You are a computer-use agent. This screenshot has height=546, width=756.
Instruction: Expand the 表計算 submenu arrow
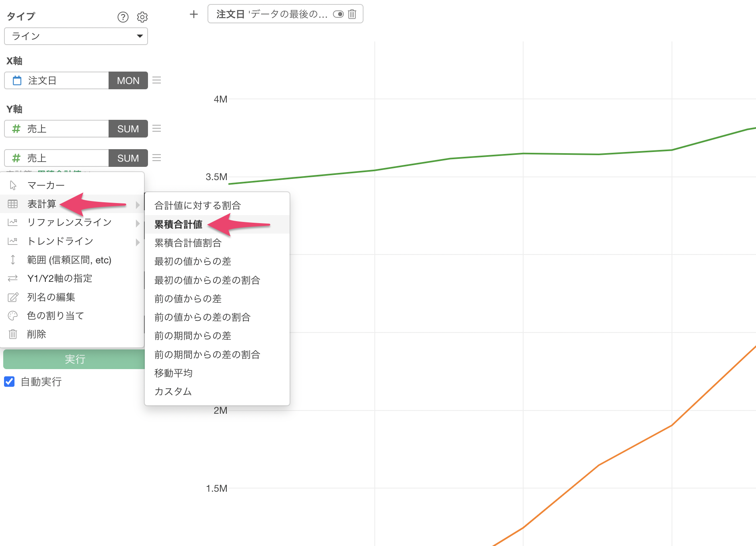138,205
